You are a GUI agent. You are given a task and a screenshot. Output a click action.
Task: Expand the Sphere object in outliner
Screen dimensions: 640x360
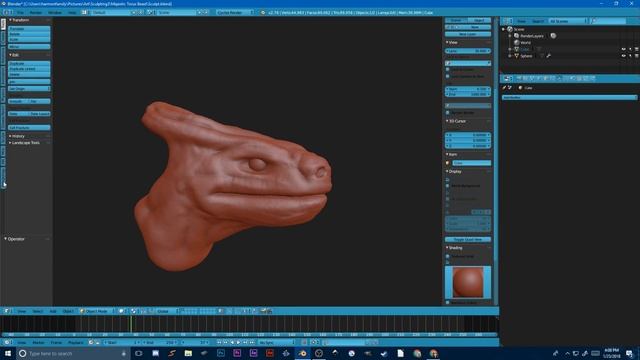pyautogui.click(x=510, y=56)
